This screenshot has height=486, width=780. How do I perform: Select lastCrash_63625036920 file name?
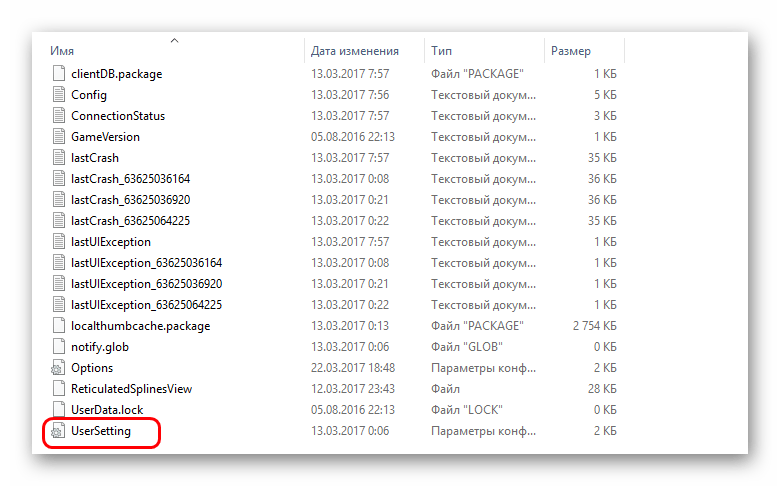pos(130,199)
